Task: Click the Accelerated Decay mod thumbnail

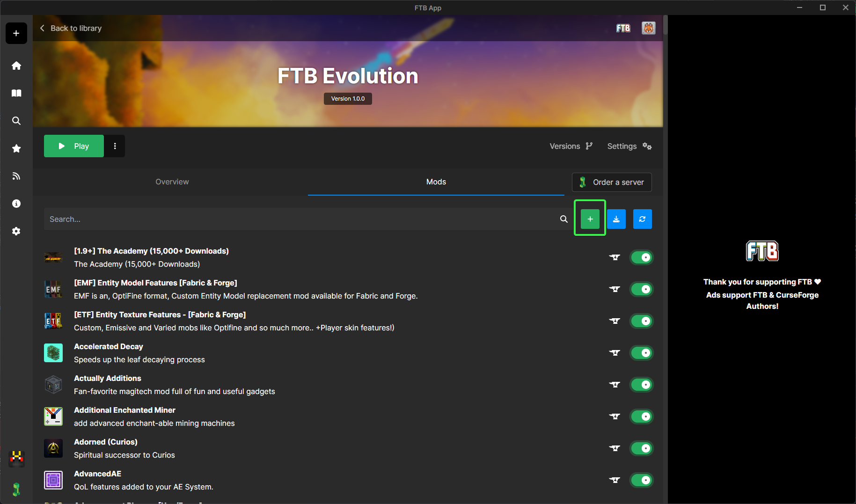Action: 53,353
